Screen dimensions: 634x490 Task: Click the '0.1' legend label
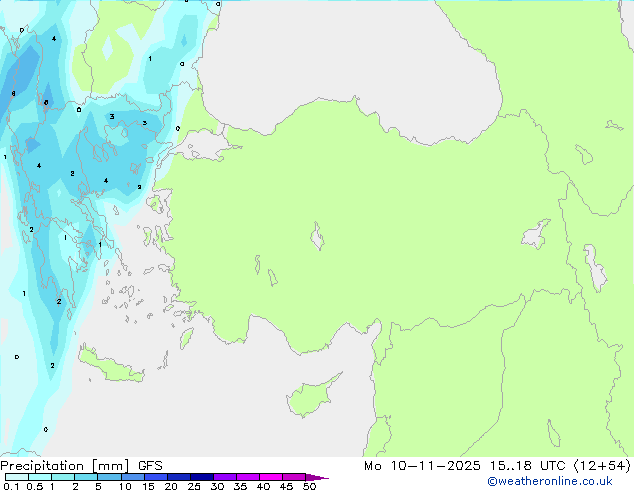coord(11,486)
